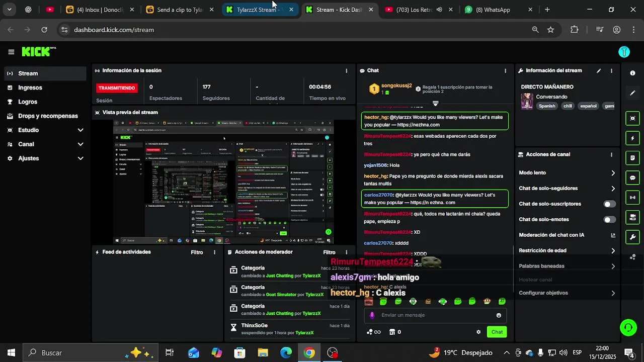Open Microsoft Edge from taskbar

pyautogui.click(x=286, y=353)
